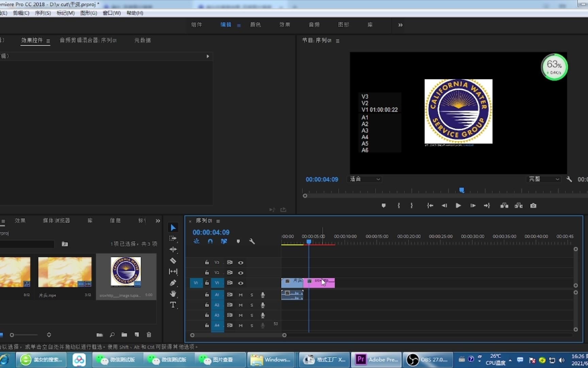Toggle Linked Selection in timeline
The image size is (588, 368).
224,241
